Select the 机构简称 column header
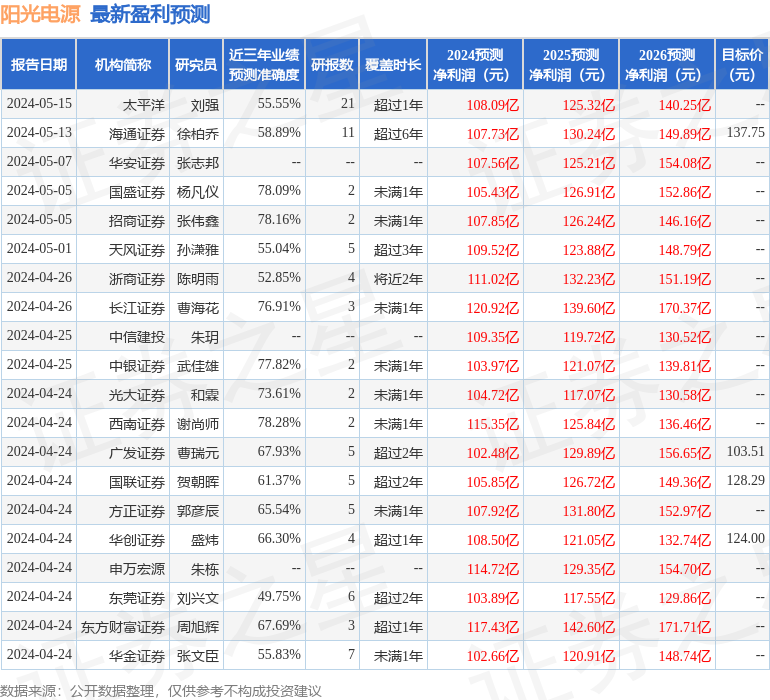 tap(123, 64)
